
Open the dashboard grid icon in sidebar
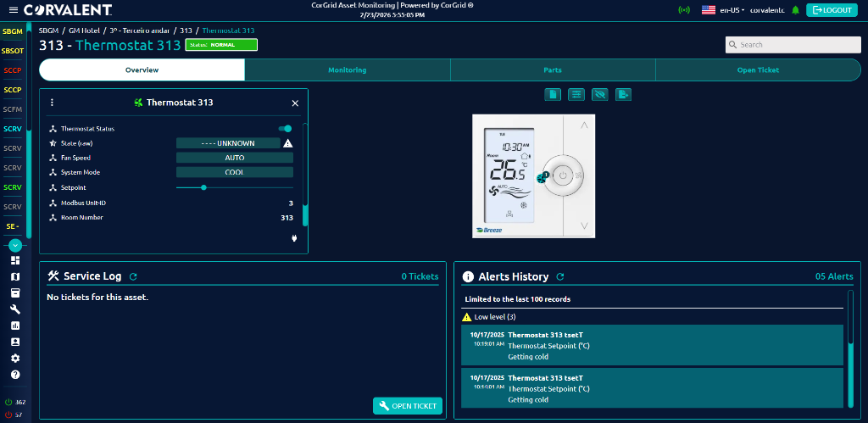pyautogui.click(x=15, y=260)
